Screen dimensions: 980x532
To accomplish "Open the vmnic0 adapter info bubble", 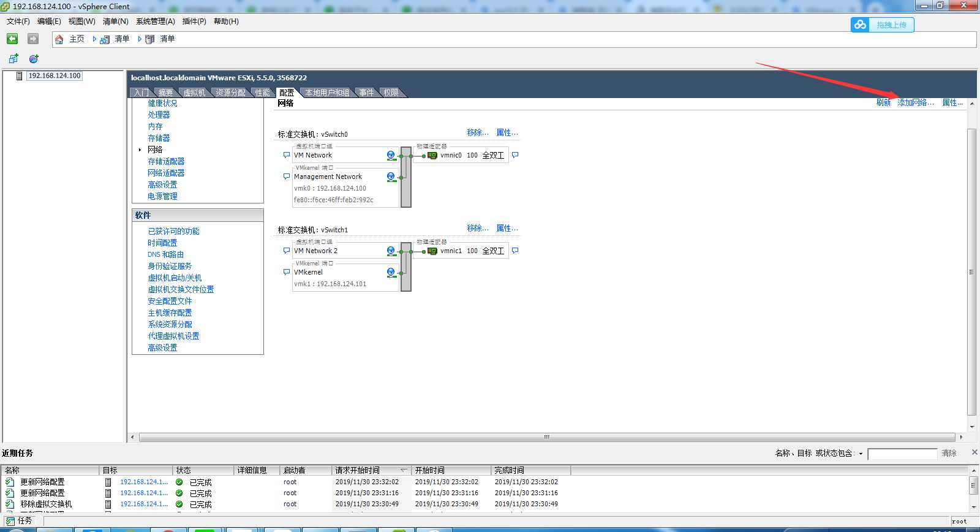I will (x=515, y=155).
